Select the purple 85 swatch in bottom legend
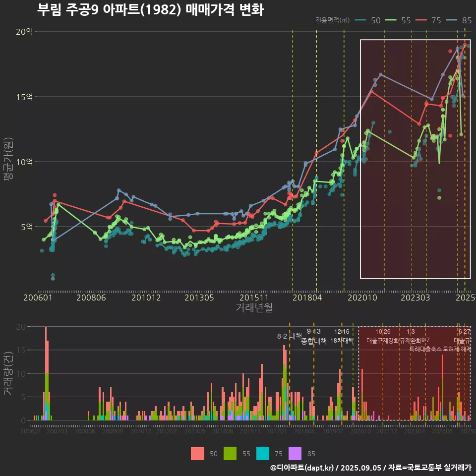Screen dimensions: 476x476 296,453
